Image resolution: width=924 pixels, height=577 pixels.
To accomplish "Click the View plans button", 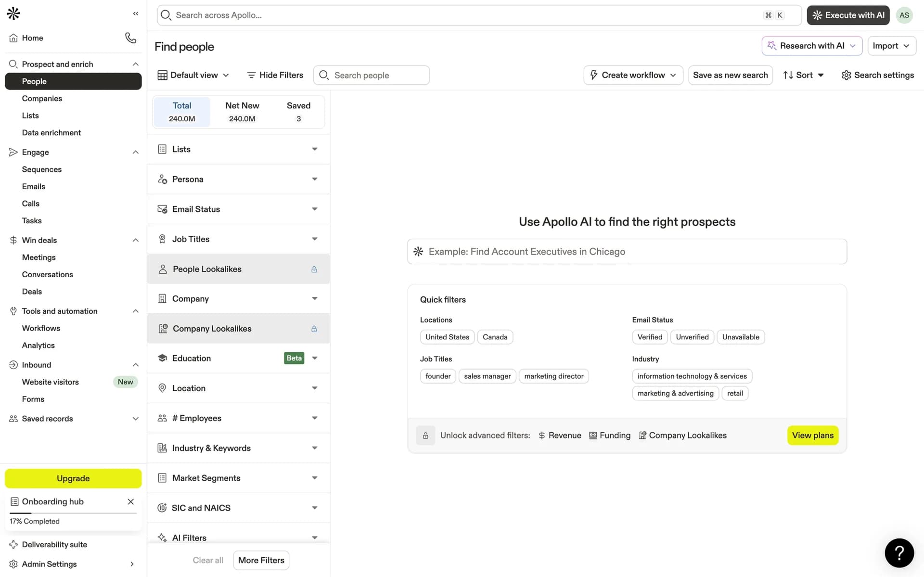I will tap(813, 436).
